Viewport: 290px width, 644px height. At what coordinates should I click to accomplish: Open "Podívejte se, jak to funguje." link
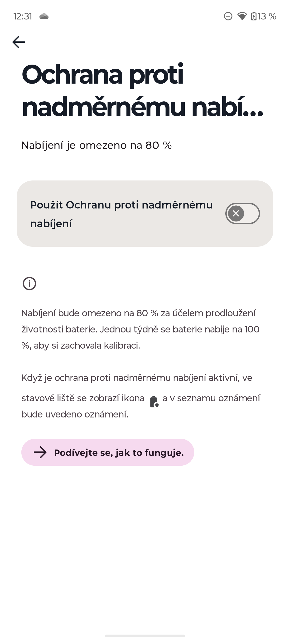(x=119, y=453)
